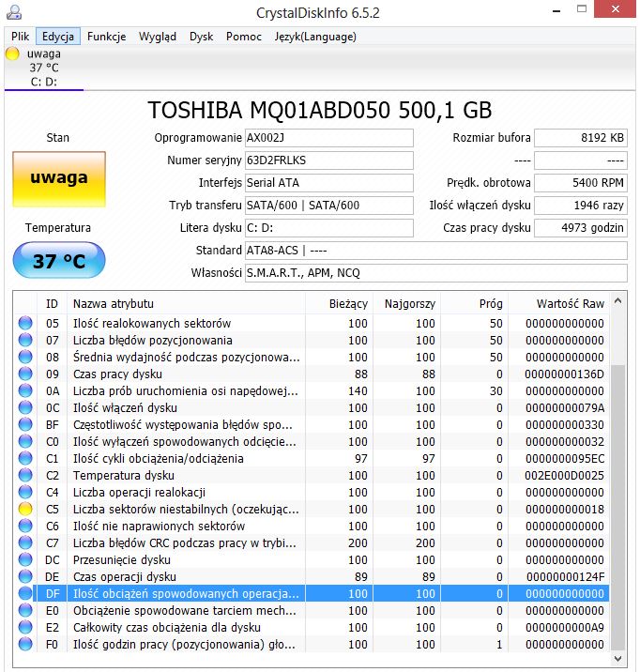Image resolution: width=640 pixels, height=672 pixels.
Task: Click the CrystalDiskInfo app icon in title bar
Action: click(x=13, y=12)
